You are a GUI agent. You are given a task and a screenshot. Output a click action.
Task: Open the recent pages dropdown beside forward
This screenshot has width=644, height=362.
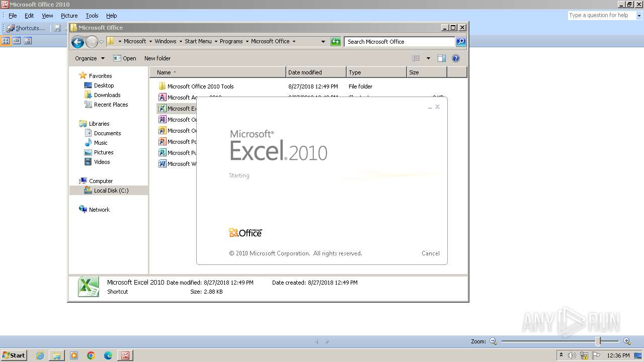pos(101,42)
